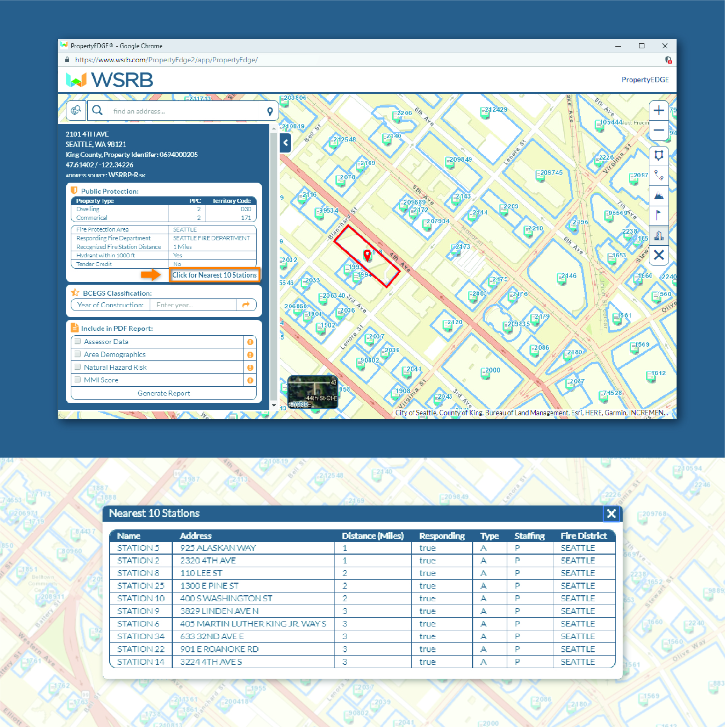Submit year of construction arrow
This screenshot has height=728, width=725.
(246, 304)
